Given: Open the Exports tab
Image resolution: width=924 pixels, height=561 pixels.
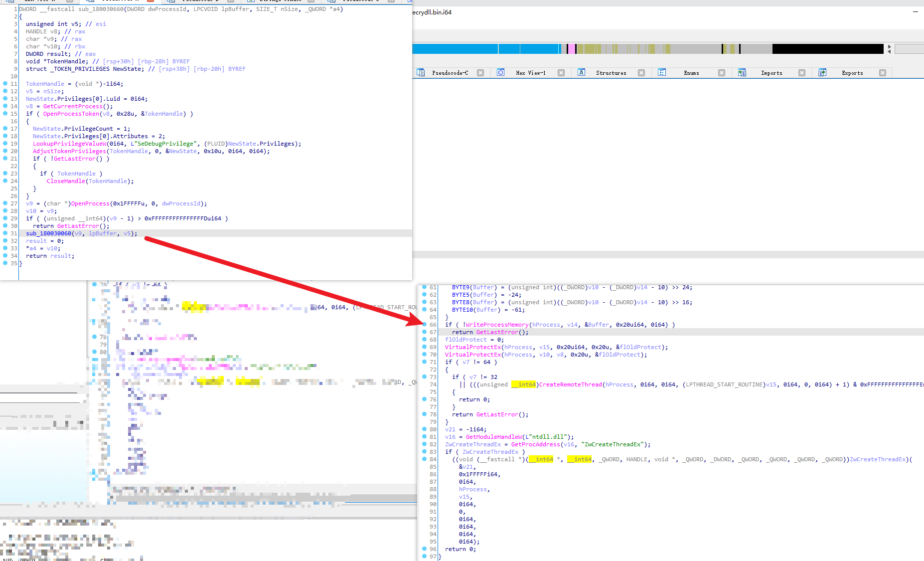Looking at the screenshot, I should point(852,73).
